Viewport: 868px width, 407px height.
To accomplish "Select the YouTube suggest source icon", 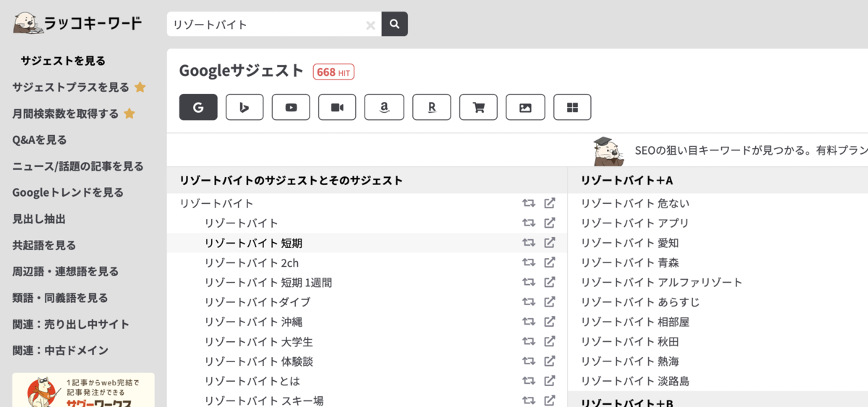I will [x=291, y=107].
